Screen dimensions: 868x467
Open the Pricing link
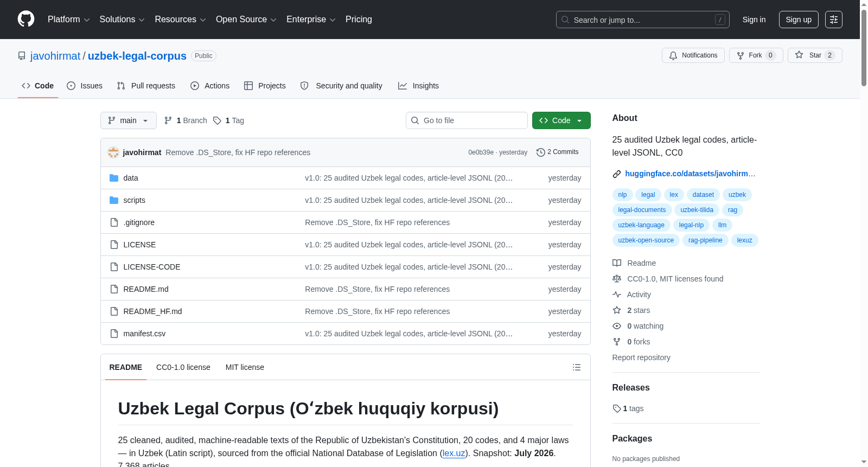(x=359, y=20)
